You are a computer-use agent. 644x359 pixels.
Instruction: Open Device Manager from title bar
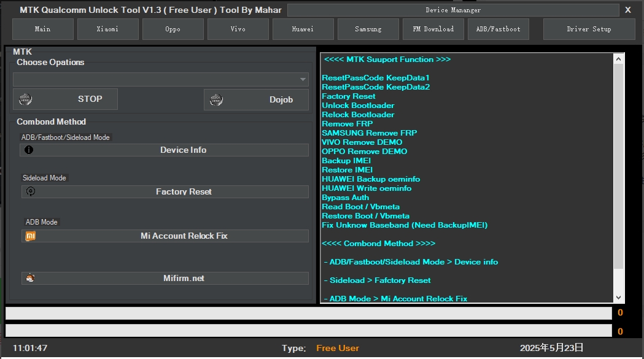click(x=453, y=10)
